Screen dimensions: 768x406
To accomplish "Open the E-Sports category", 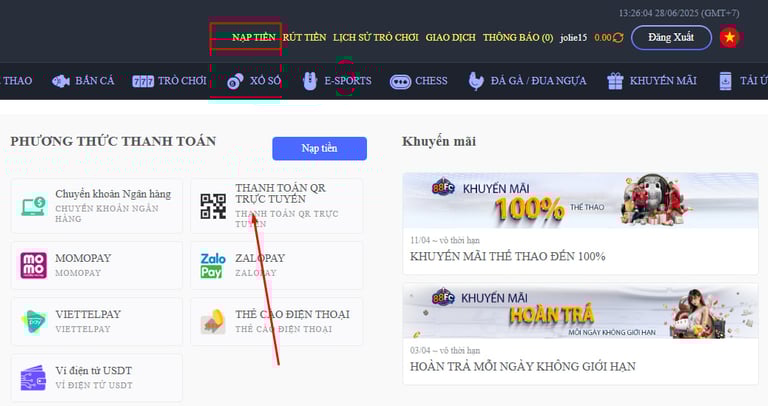I will pyautogui.click(x=337, y=81).
